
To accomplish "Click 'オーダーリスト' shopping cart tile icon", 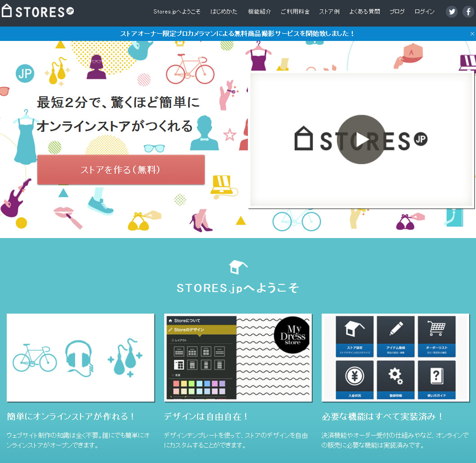I will click(436, 337).
